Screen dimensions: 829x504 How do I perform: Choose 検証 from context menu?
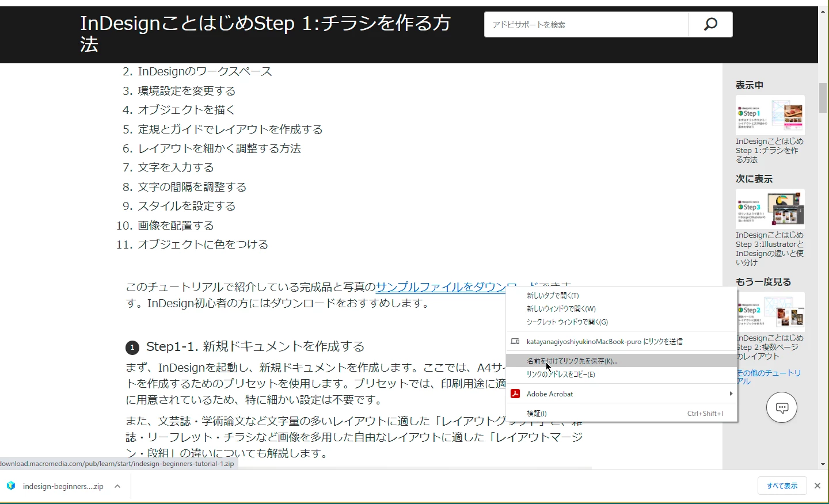622,414
